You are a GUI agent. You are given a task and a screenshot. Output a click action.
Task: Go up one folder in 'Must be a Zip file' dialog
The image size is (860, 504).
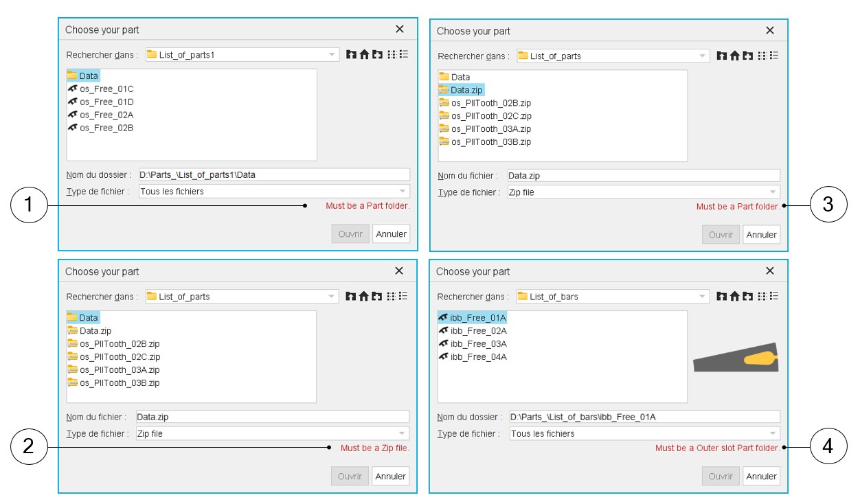351,296
